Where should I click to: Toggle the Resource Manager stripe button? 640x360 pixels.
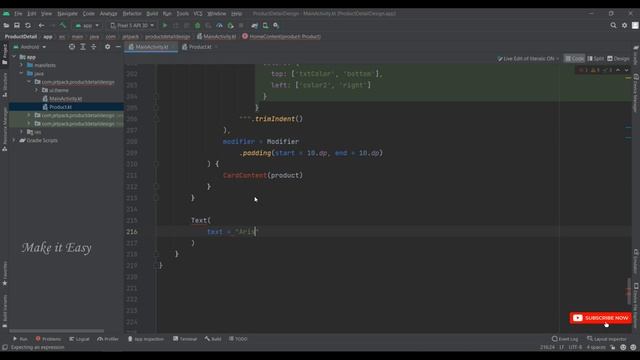4,129
